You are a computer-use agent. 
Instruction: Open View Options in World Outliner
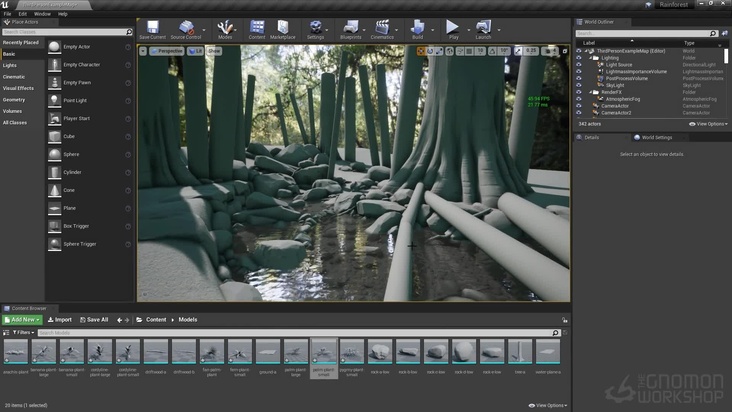[x=708, y=123]
